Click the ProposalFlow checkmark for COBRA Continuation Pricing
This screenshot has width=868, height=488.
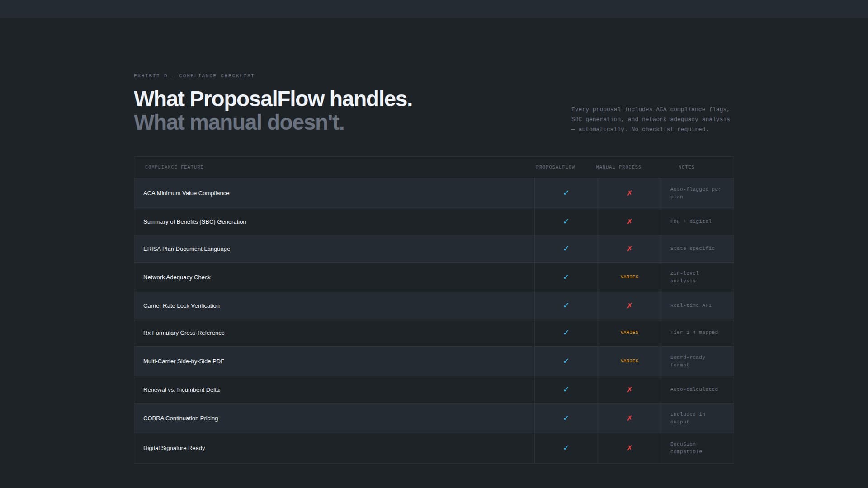(x=566, y=418)
